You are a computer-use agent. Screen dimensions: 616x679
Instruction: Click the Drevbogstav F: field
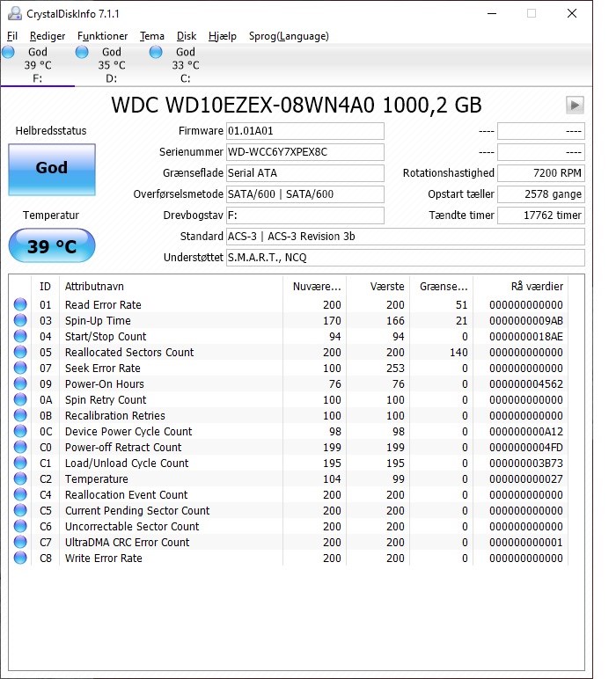pyautogui.click(x=305, y=215)
